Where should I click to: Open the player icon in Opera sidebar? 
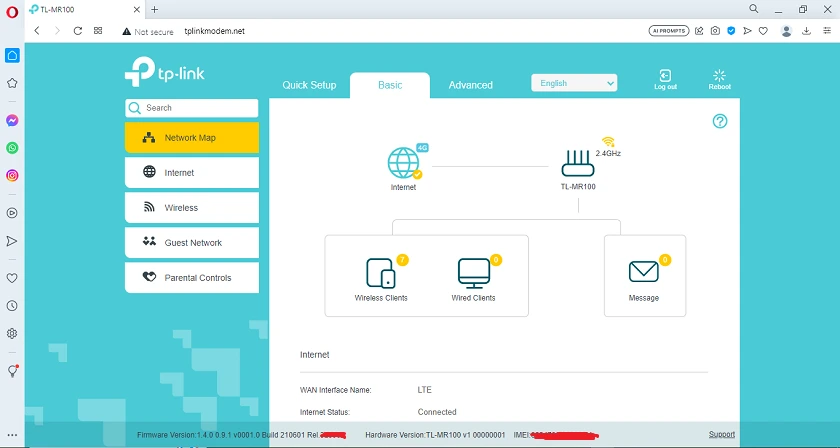click(12, 213)
